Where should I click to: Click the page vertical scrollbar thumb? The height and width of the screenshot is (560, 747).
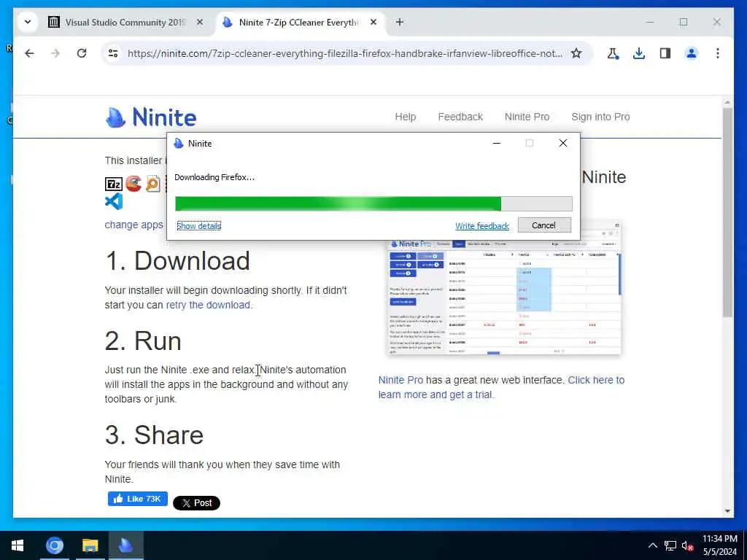[x=727, y=212]
